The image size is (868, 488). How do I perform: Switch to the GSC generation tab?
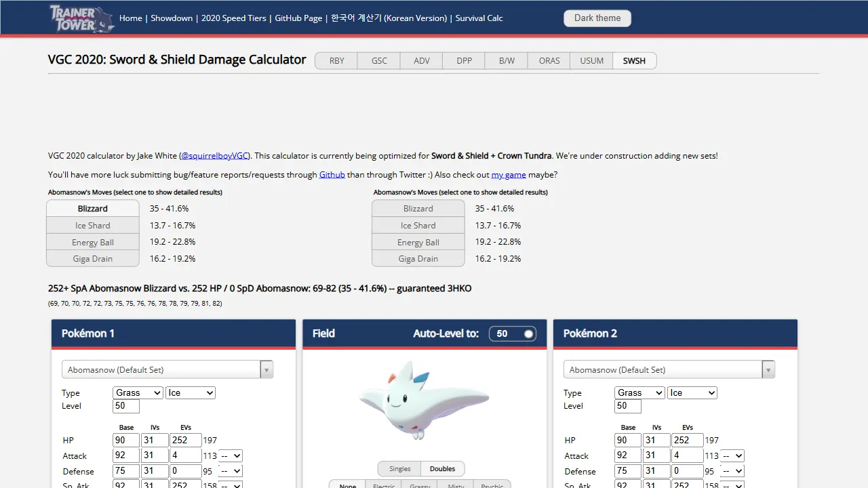380,61
